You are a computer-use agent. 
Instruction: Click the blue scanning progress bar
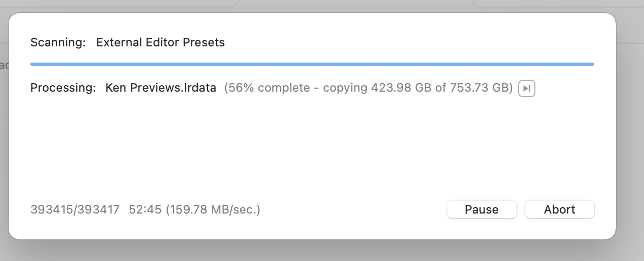312,64
